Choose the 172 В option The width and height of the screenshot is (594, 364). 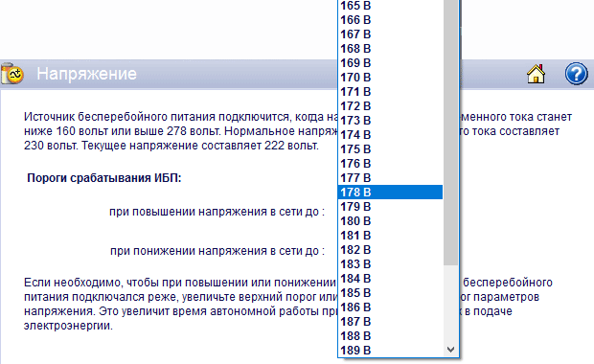390,106
